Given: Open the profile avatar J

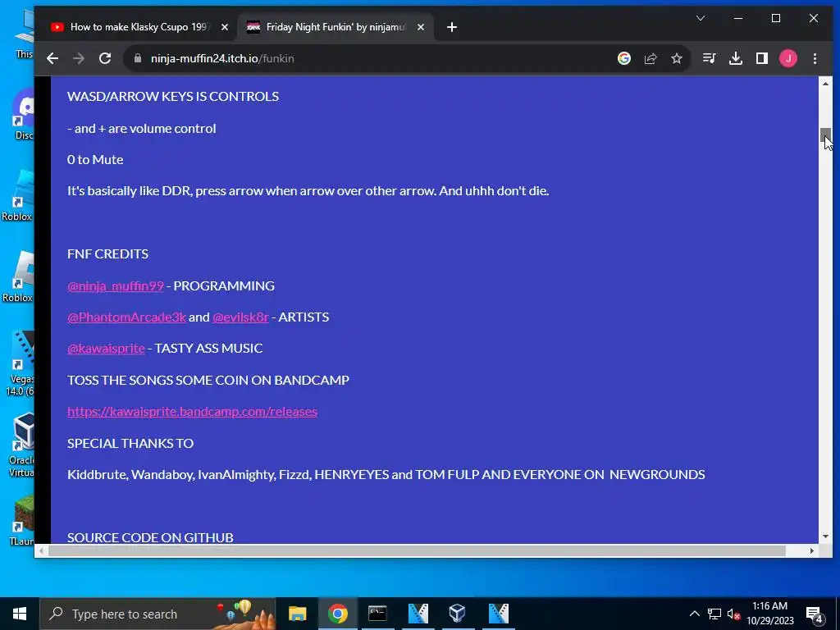Looking at the screenshot, I should pyautogui.click(x=788, y=58).
